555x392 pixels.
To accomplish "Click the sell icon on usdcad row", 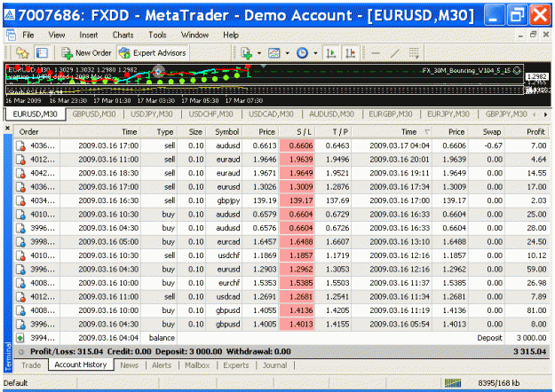I will (x=21, y=297).
